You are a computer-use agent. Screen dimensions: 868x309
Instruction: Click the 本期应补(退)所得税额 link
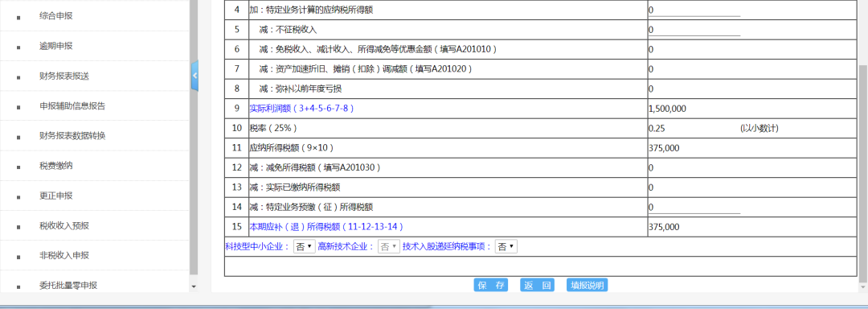pos(326,226)
